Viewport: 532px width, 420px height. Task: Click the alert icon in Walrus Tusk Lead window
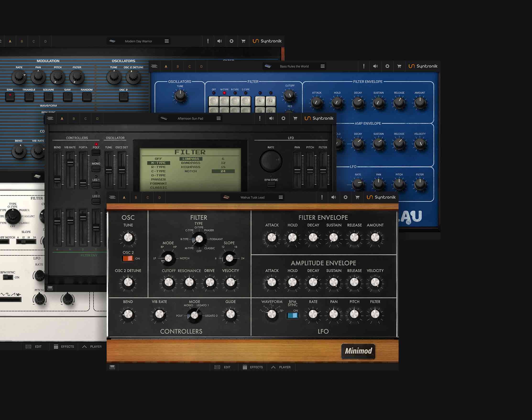322,197
